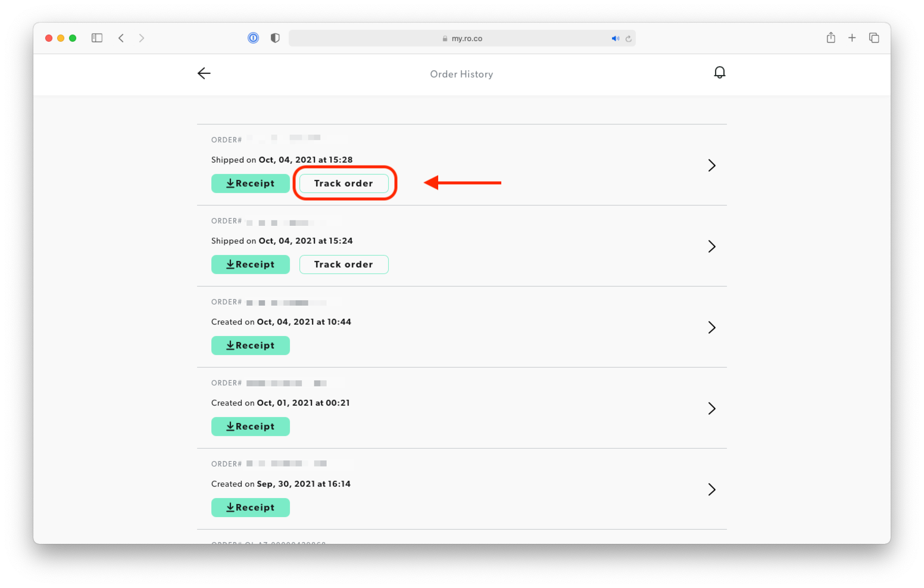This screenshot has width=924, height=588.
Task: Download receipt for order created at 10:44
Action: [251, 346]
